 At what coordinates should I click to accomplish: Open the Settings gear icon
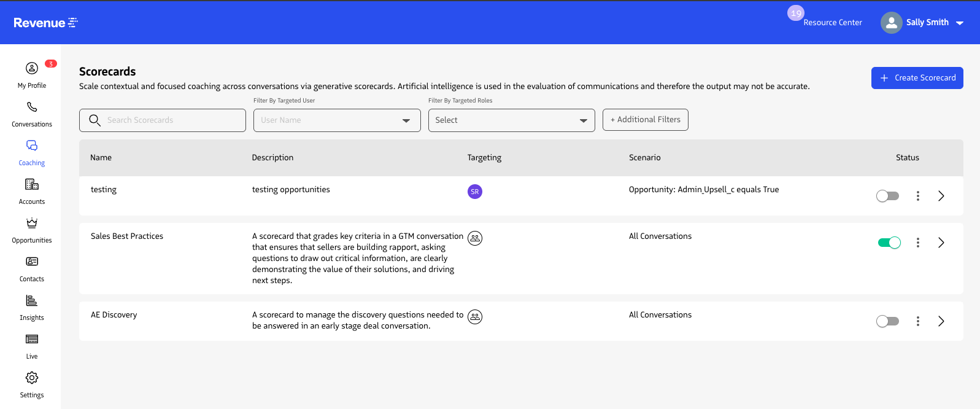point(32,378)
